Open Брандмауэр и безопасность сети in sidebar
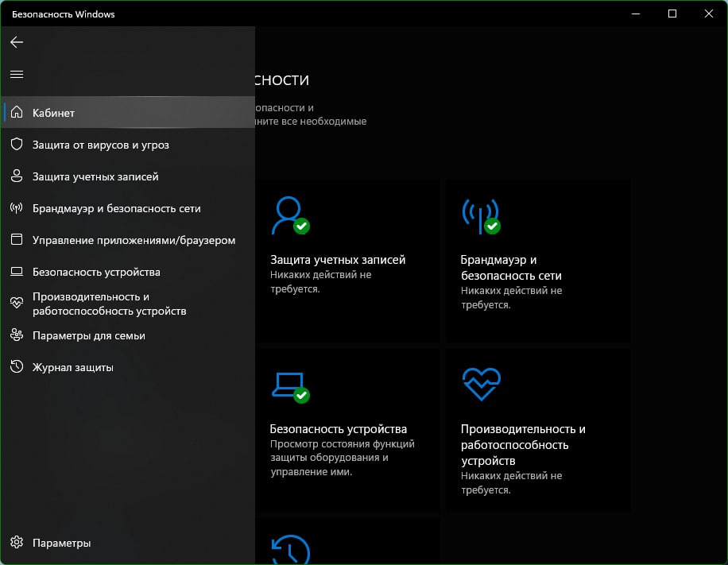Image resolution: width=728 pixels, height=565 pixels. click(x=128, y=208)
